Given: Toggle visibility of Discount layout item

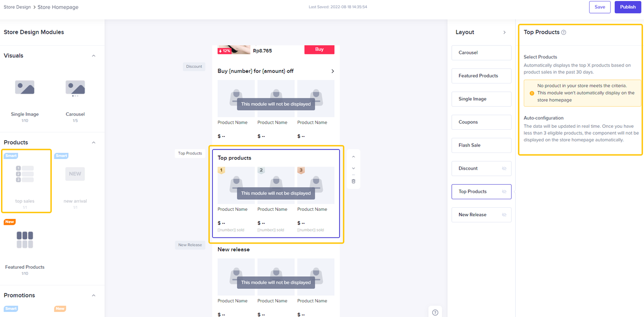Looking at the screenshot, I should click(x=504, y=169).
